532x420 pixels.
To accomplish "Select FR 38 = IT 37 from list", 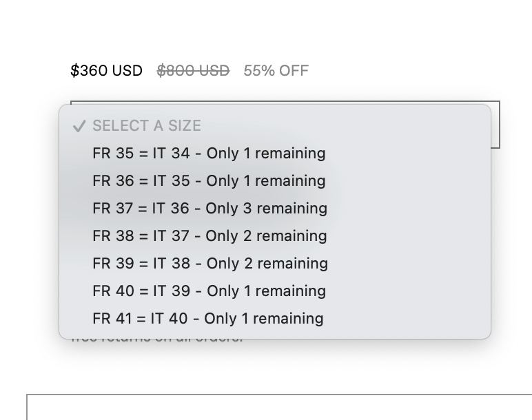I will pos(209,235).
